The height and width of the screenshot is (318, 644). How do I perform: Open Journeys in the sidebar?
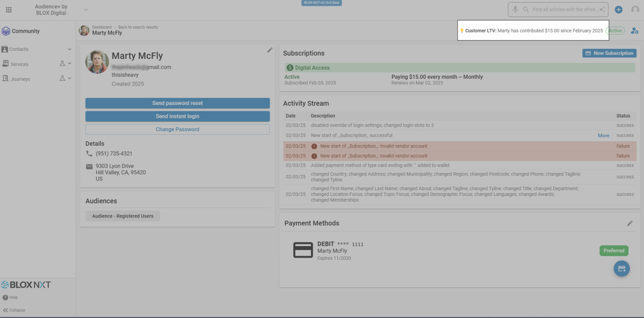pyautogui.click(x=20, y=79)
